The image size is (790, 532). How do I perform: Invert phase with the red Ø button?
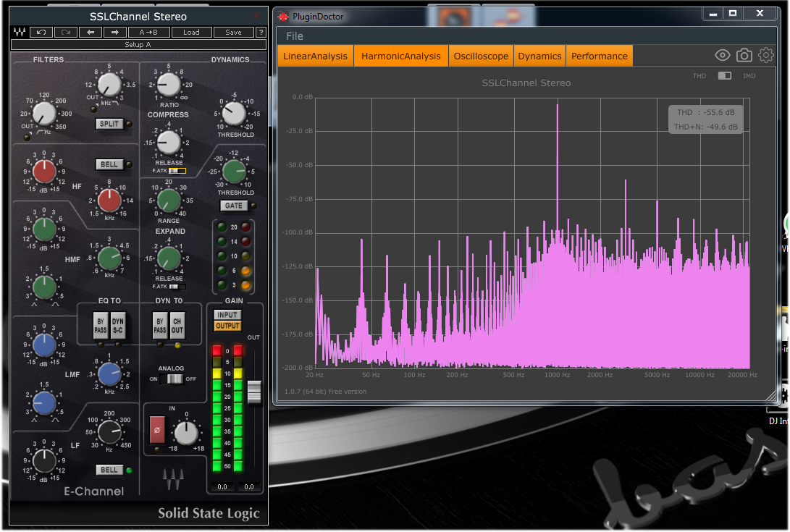[157, 430]
